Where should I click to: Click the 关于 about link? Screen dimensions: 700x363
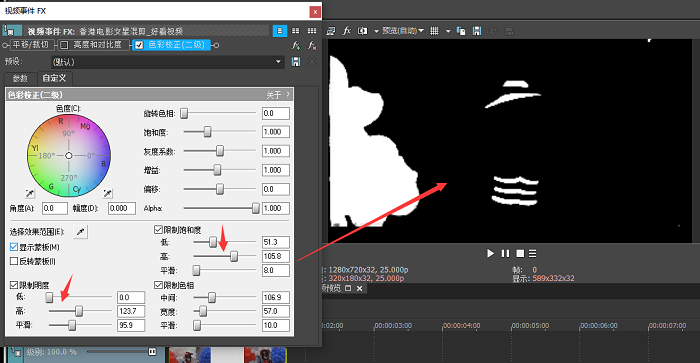274,95
